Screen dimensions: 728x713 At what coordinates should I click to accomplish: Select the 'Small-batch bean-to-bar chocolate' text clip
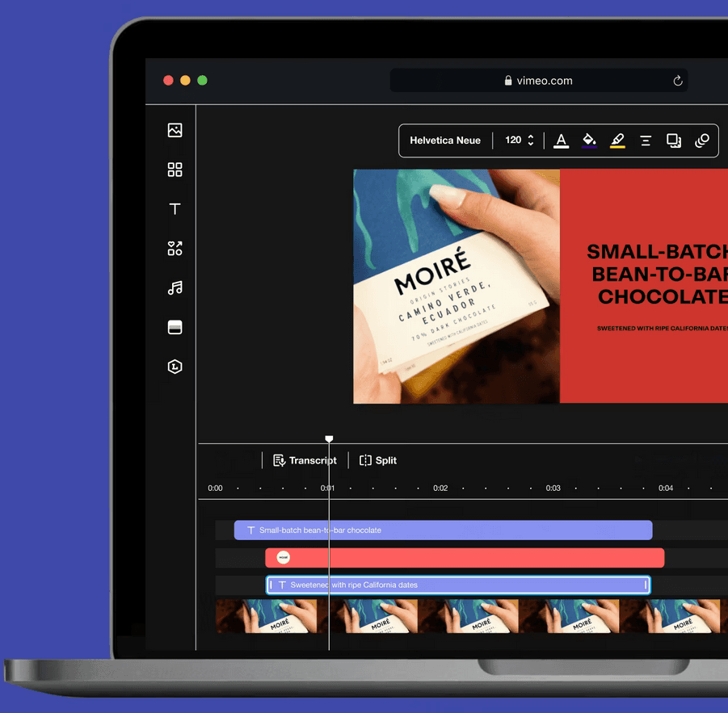tap(443, 531)
